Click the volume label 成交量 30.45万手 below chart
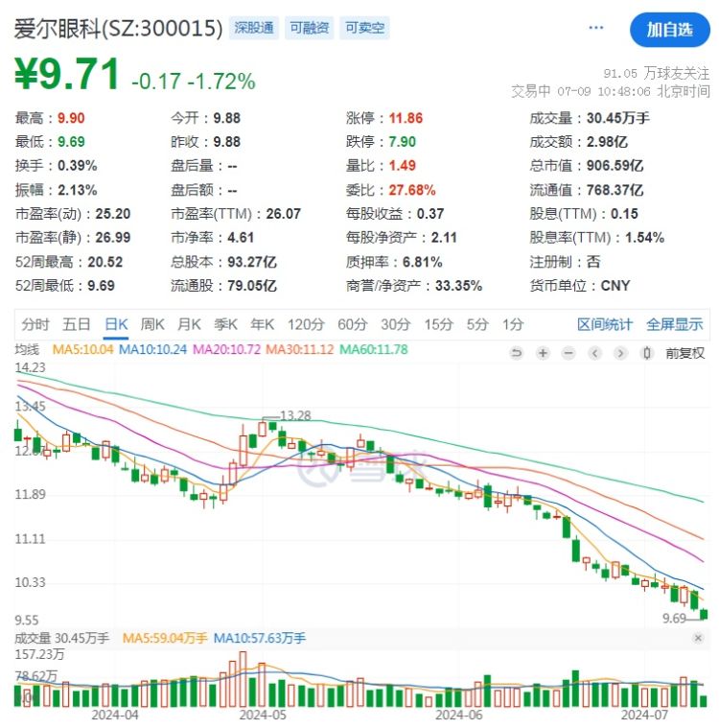Viewport: 719px width, 728px height. (x=61, y=638)
